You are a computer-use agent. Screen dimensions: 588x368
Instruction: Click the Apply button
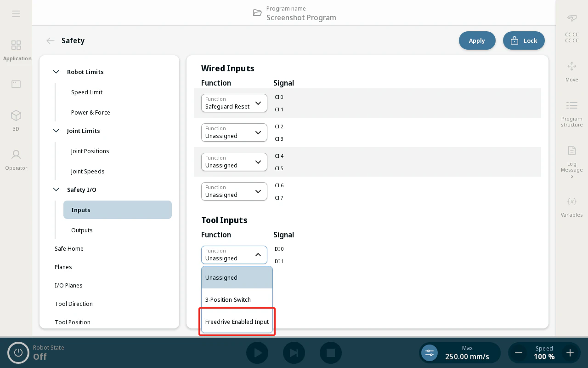477,40
